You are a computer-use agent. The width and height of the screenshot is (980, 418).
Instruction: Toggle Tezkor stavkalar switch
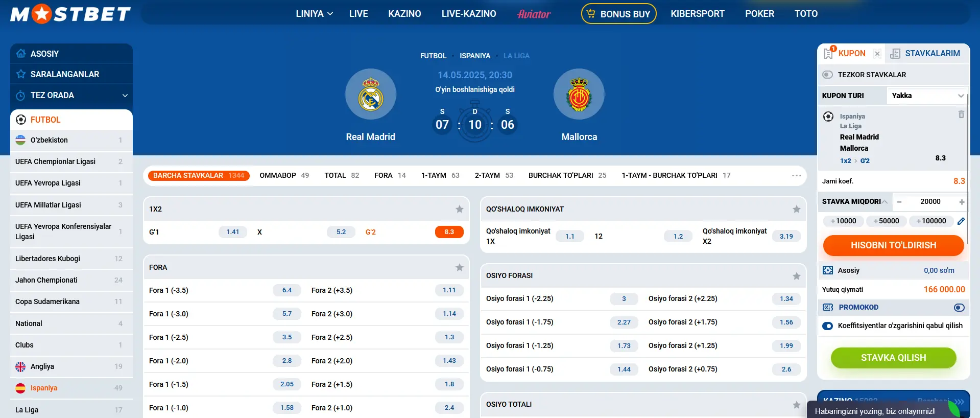[828, 75]
